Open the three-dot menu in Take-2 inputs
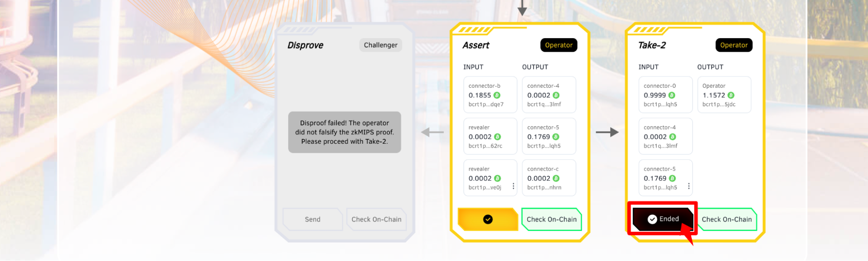This screenshot has width=868, height=261. (689, 186)
